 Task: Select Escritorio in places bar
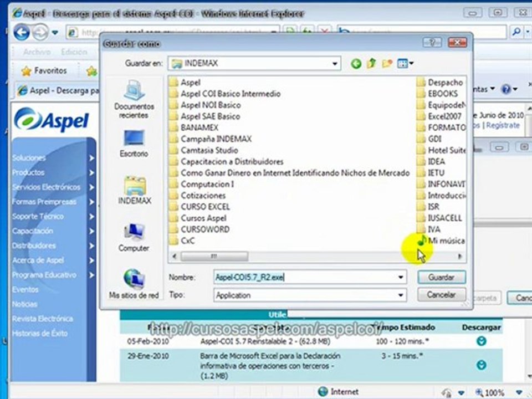[134, 143]
